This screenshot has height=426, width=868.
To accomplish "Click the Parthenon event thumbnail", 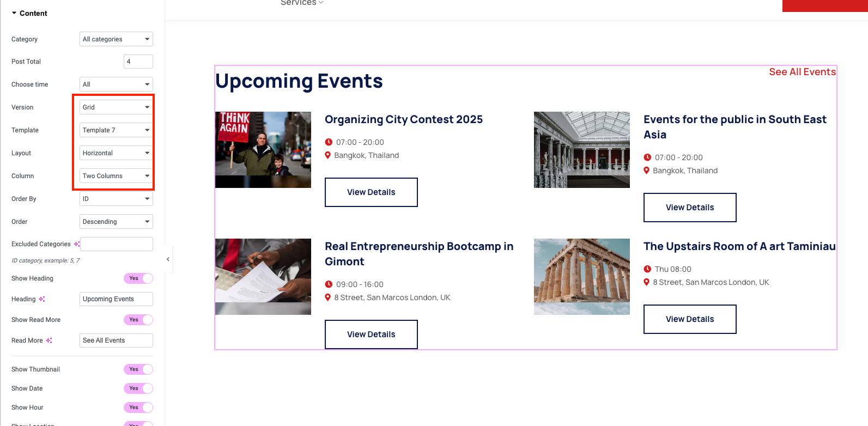I will (581, 277).
